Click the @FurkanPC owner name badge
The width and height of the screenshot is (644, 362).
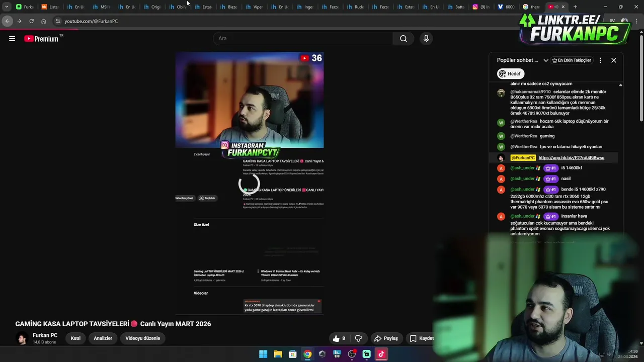coord(523,158)
